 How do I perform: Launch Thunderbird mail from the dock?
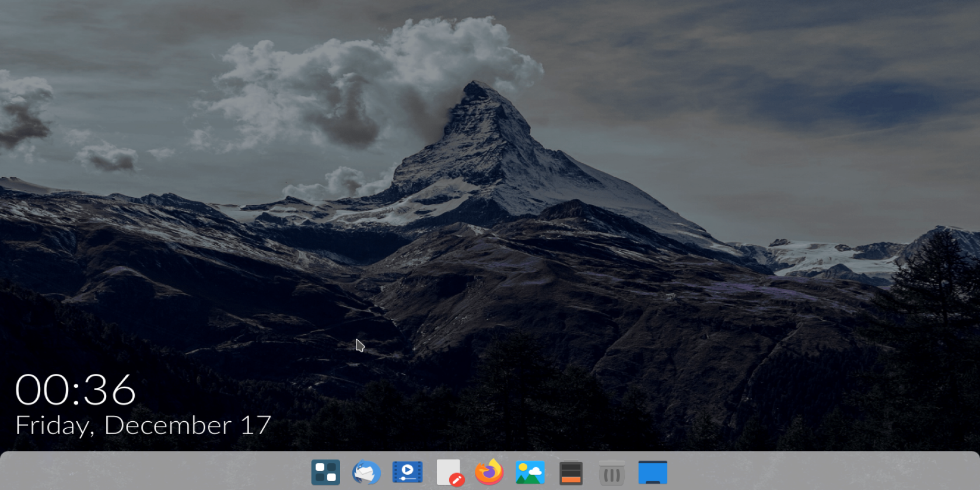click(x=366, y=473)
